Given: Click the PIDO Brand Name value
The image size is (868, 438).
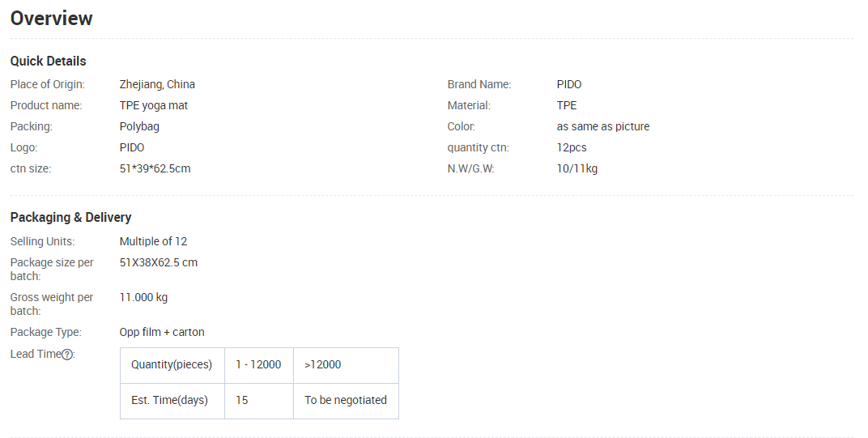Looking at the screenshot, I should 569,84.
